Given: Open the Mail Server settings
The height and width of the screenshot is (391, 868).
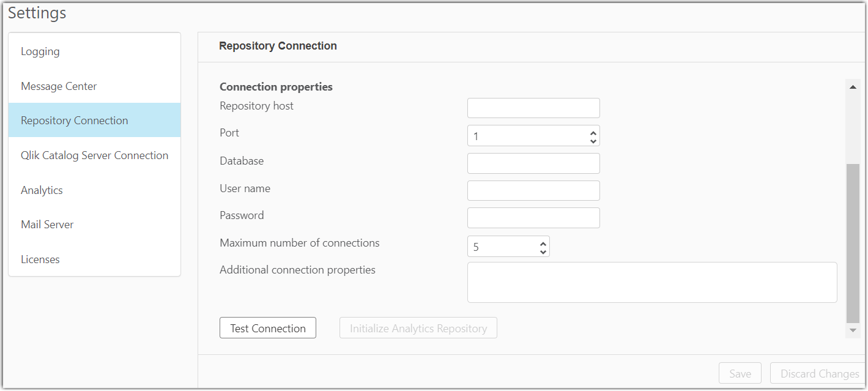Looking at the screenshot, I should coord(47,225).
